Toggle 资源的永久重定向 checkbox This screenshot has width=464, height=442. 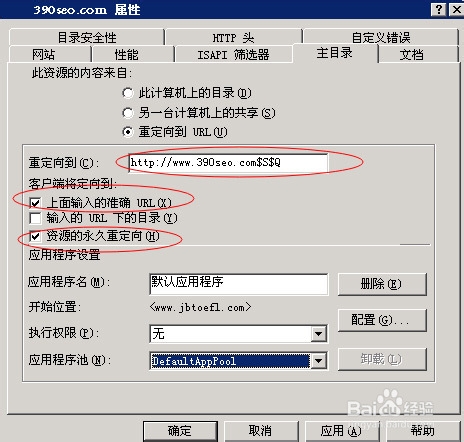[35, 236]
